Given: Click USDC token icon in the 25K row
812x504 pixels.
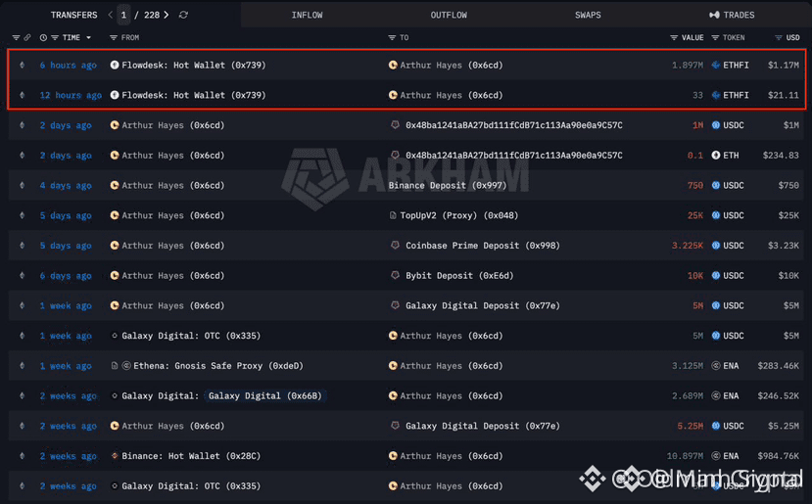Looking at the screenshot, I should click(x=716, y=215).
